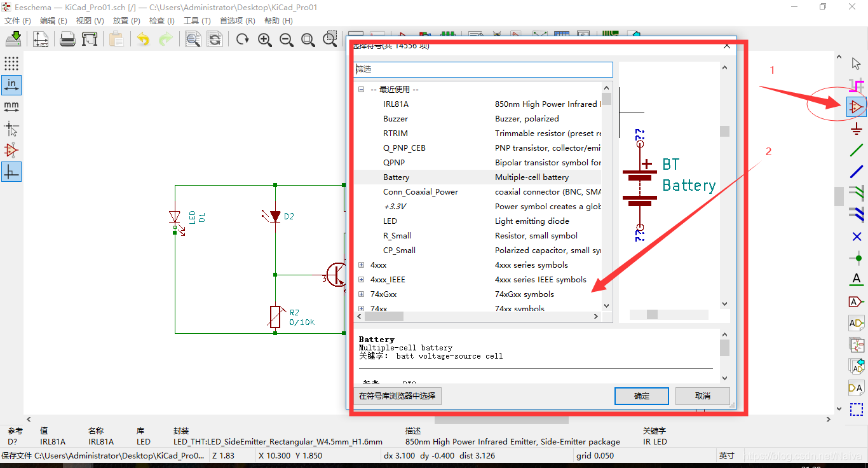Viewport: 868px width, 468px height.
Task: Open the 检查 (I) menu
Action: point(161,21)
